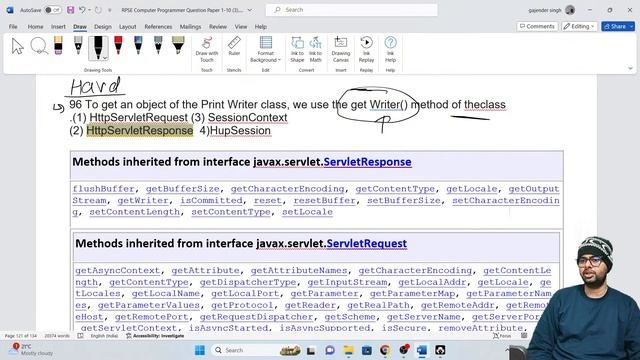
Task: Open the Undo history dropdown
Action: click(x=89, y=10)
